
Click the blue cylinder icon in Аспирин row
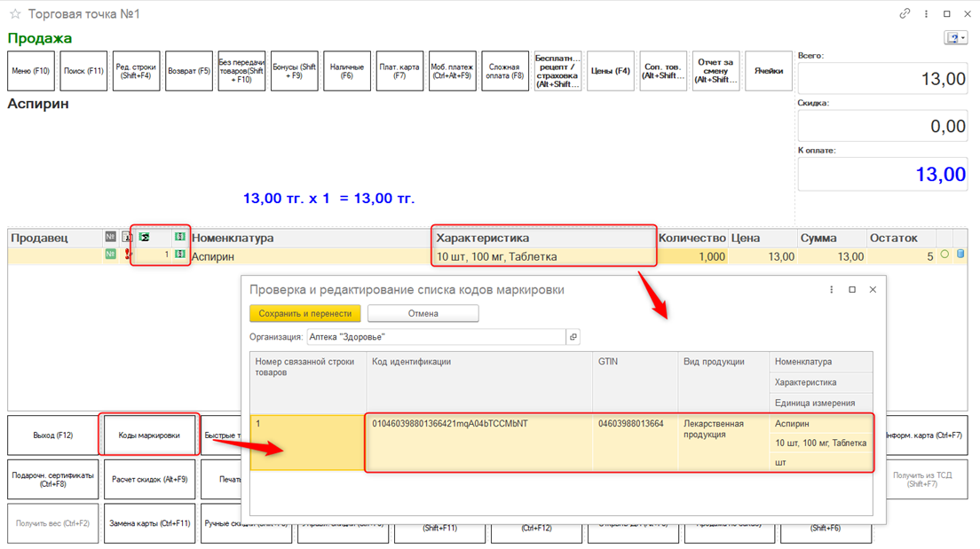(x=960, y=255)
